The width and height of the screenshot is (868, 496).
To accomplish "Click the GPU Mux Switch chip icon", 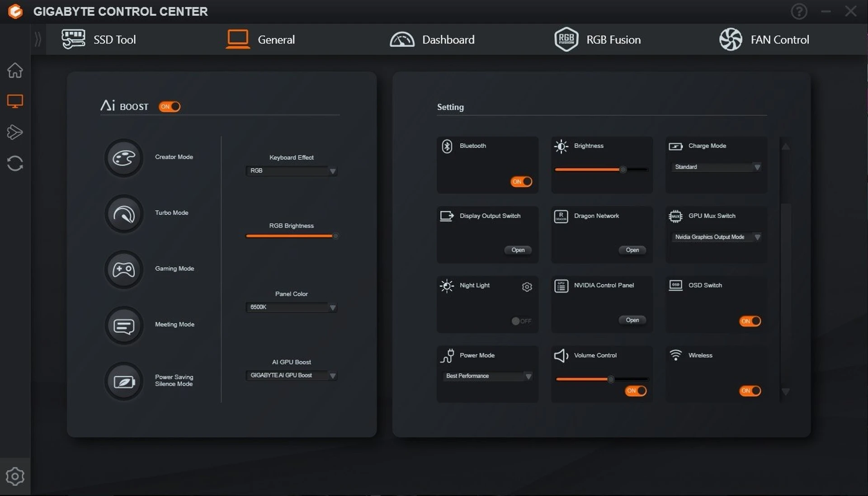I will click(675, 216).
